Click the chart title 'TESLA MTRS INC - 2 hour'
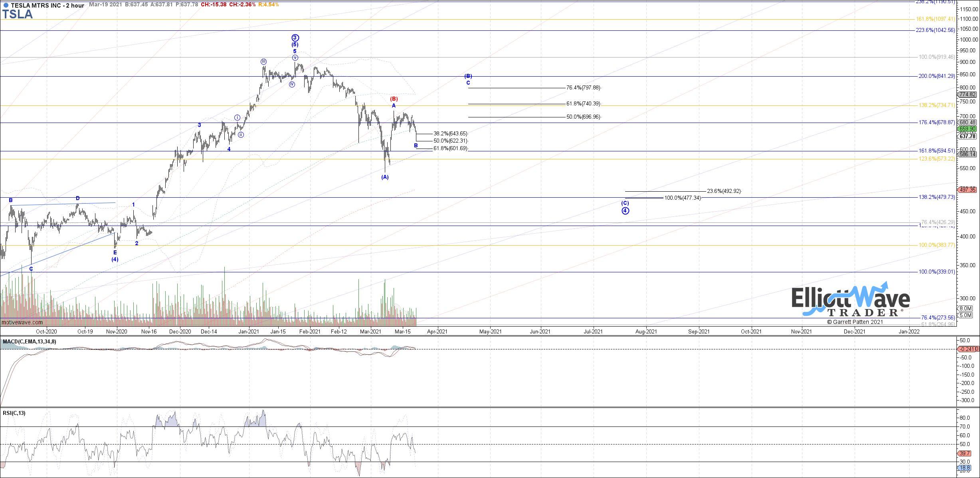 pyautogui.click(x=48, y=5)
